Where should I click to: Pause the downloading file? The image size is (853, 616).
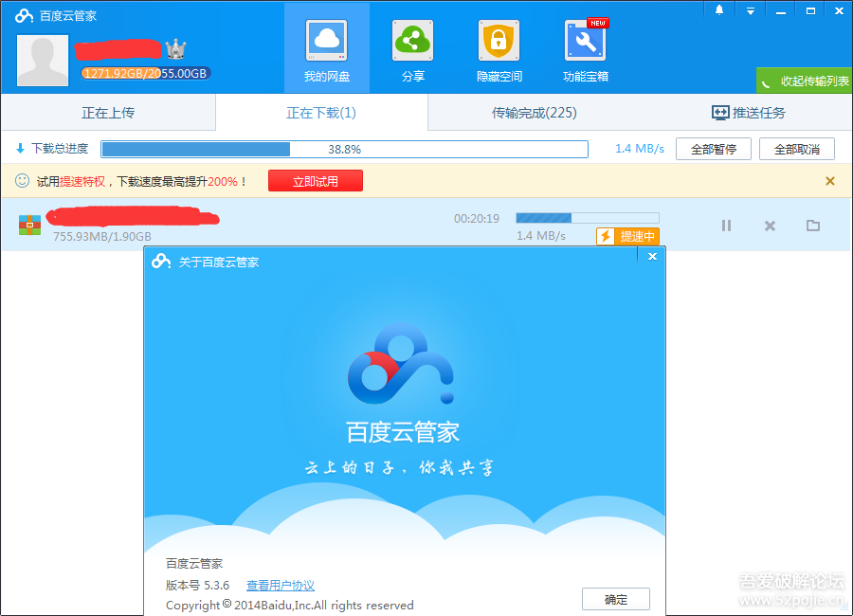[x=726, y=226]
